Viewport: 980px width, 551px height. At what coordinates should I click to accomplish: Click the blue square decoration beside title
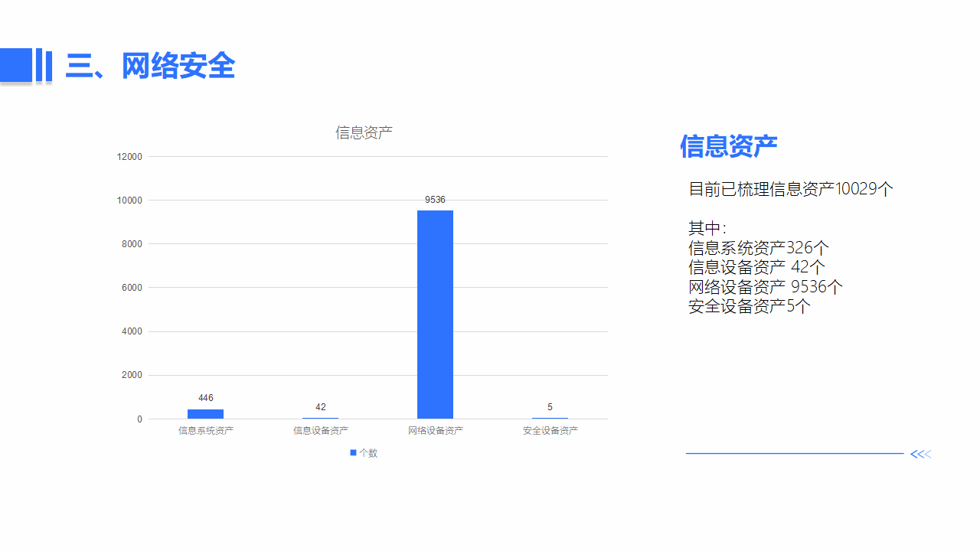(16, 64)
